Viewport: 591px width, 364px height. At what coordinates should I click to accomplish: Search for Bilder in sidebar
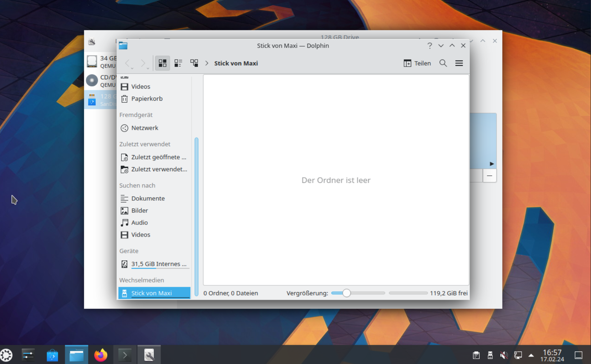139,211
